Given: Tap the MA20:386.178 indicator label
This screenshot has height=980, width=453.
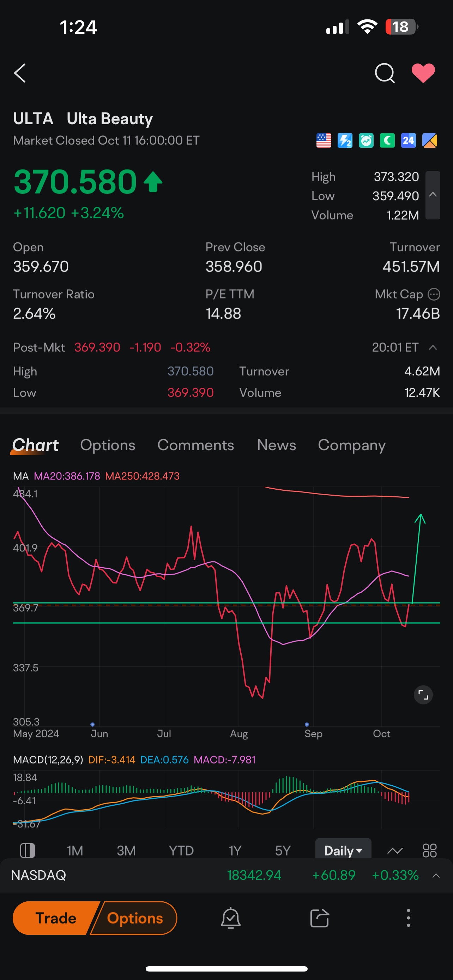Looking at the screenshot, I should pos(67,476).
